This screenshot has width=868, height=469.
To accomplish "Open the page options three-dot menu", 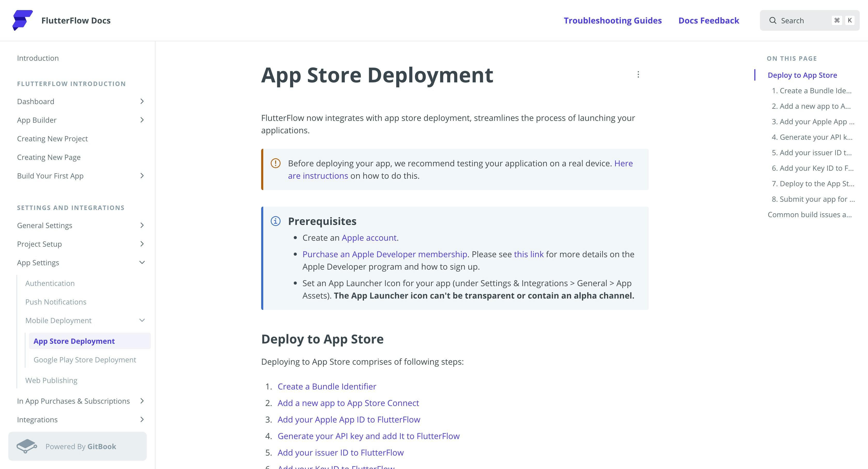I will tap(638, 74).
